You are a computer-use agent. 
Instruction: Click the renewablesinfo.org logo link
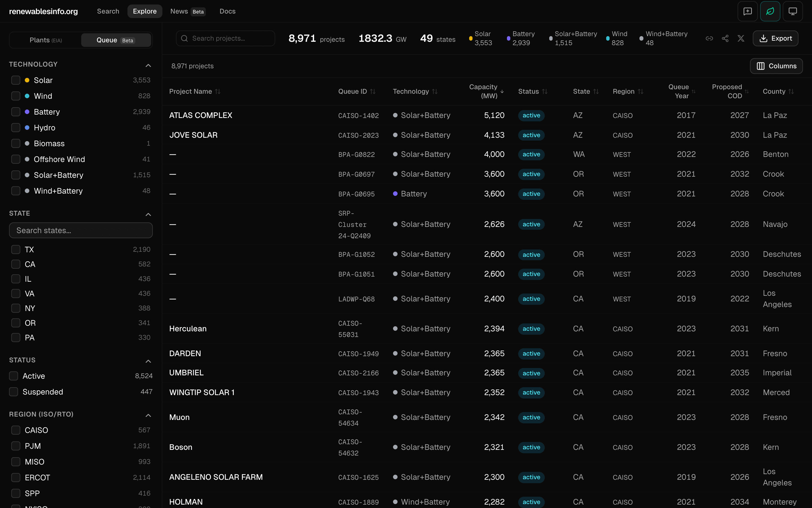point(43,11)
